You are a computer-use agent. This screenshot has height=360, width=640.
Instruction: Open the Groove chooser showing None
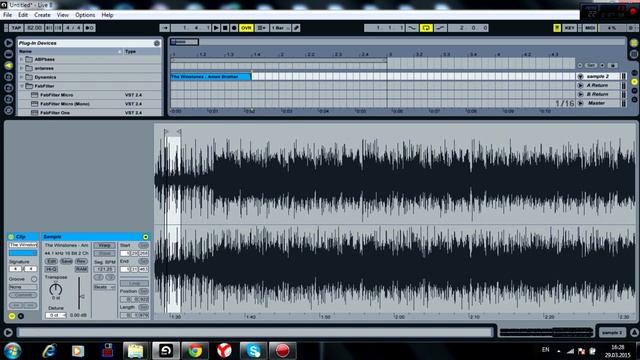(x=23, y=287)
